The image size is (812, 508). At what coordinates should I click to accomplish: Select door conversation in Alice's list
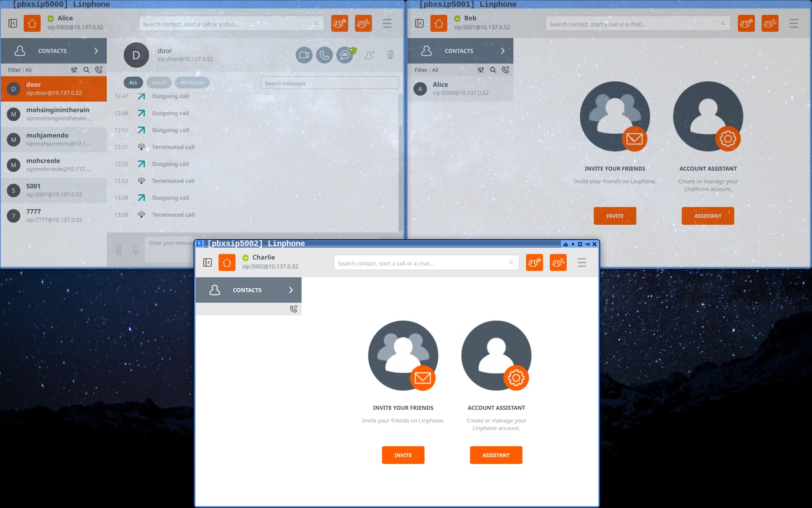click(54, 88)
